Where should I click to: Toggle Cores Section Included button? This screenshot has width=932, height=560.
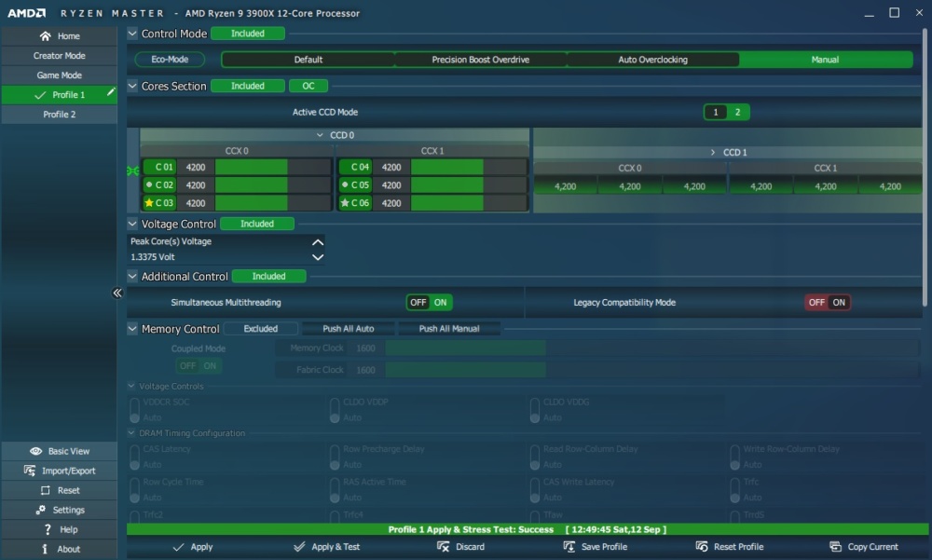(248, 86)
